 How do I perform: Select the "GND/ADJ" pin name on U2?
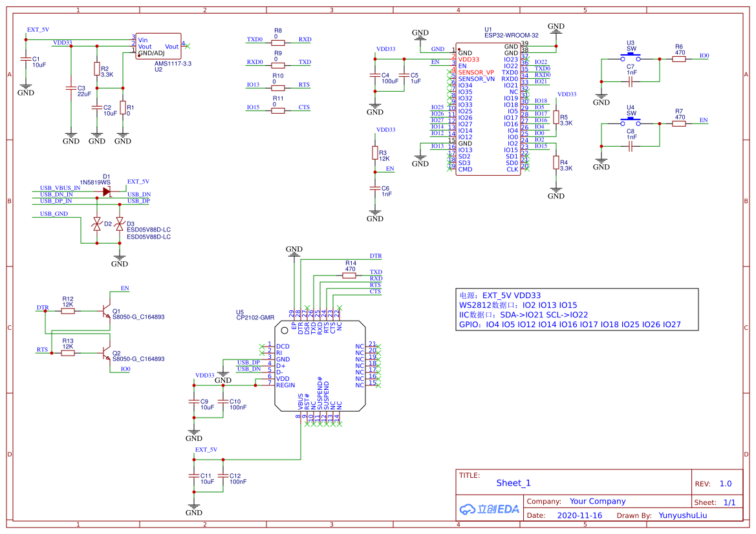click(x=151, y=53)
